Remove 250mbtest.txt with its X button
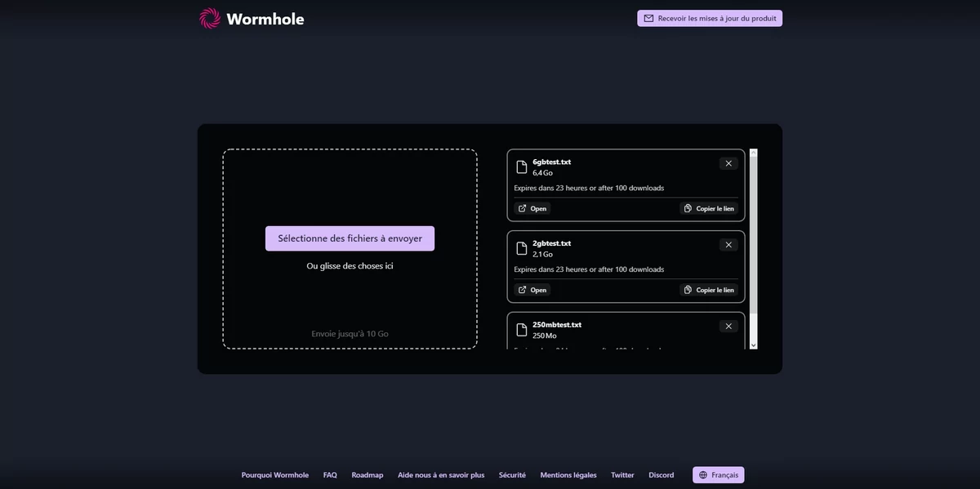980x489 pixels. pyautogui.click(x=728, y=327)
